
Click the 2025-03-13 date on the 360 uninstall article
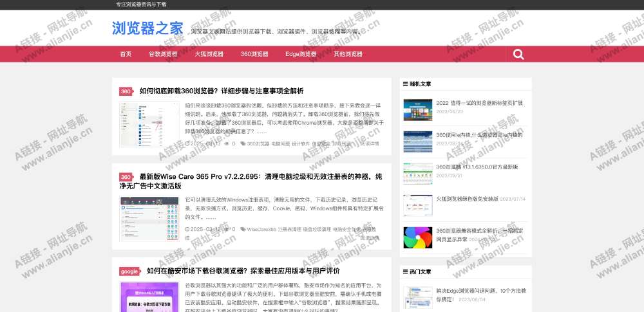click(x=205, y=143)
